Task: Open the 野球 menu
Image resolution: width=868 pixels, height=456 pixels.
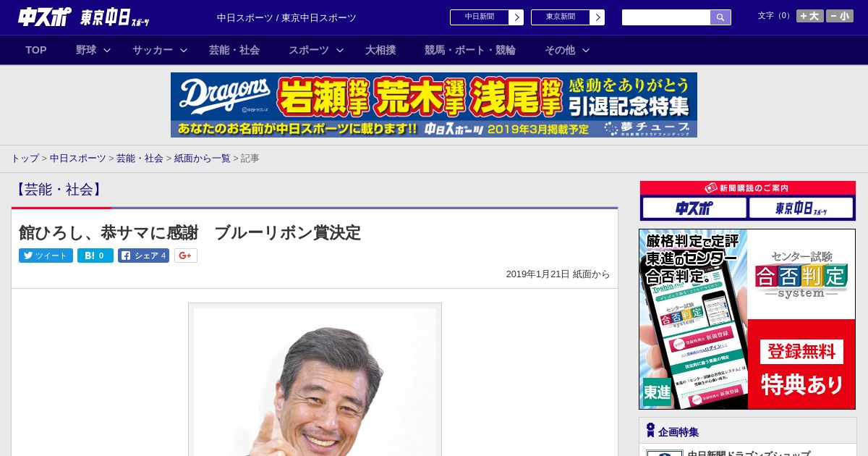Action: coord(86,50)
